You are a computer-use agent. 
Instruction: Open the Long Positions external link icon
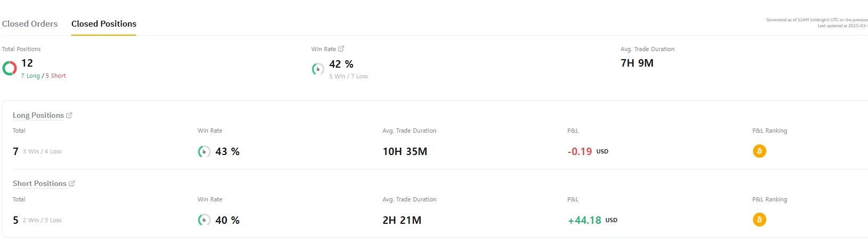[69, 115]
